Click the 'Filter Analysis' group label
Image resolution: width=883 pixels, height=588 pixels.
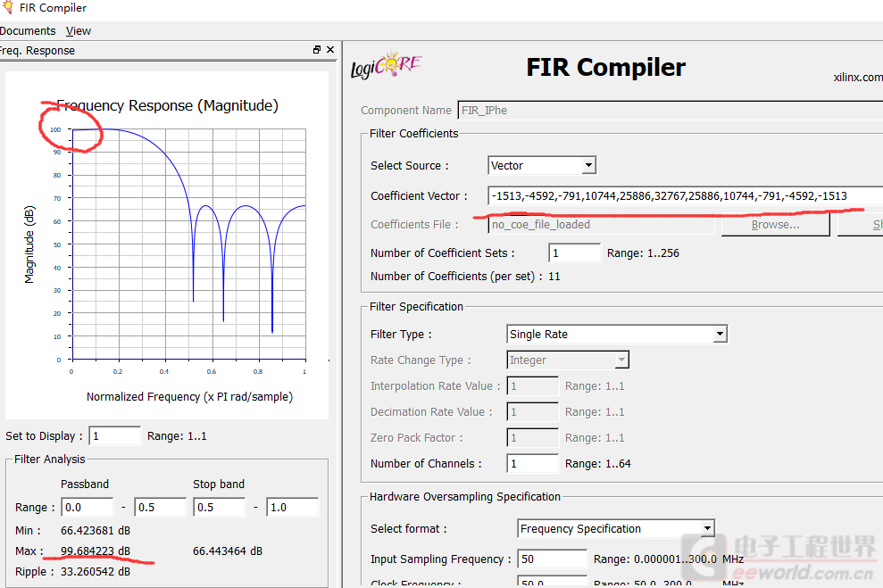(50, 460)
